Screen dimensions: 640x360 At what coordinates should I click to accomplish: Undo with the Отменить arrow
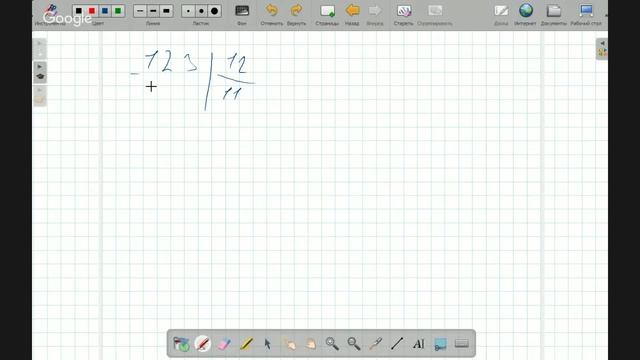coord(271,10)
